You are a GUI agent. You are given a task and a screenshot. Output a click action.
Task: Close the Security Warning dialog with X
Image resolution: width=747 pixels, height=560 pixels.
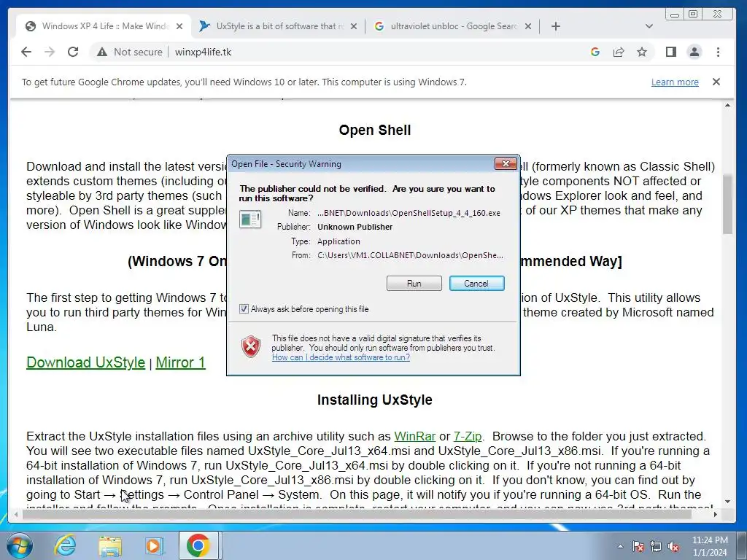point(506,164)
